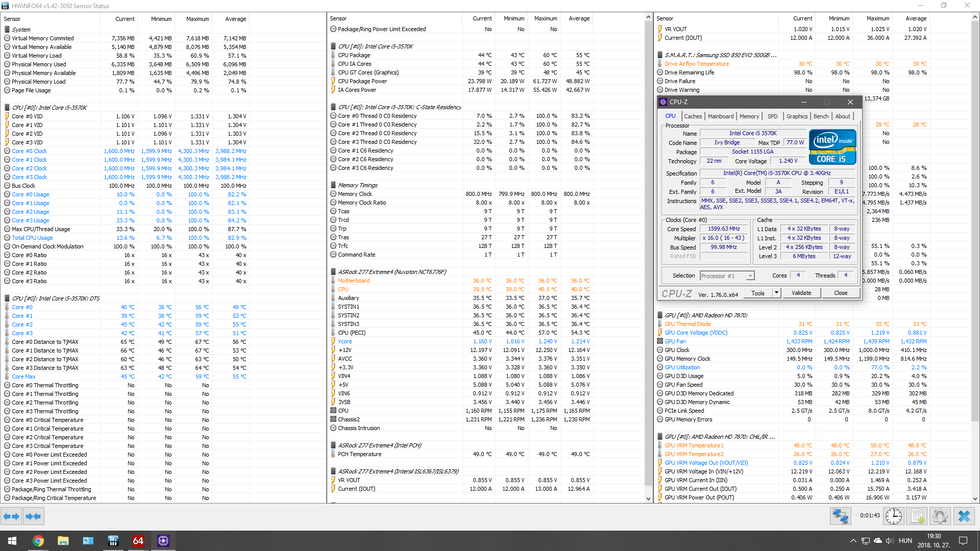Select the Memory Clock Ratio row
980x551 pixels.
[x=460, y=203]
